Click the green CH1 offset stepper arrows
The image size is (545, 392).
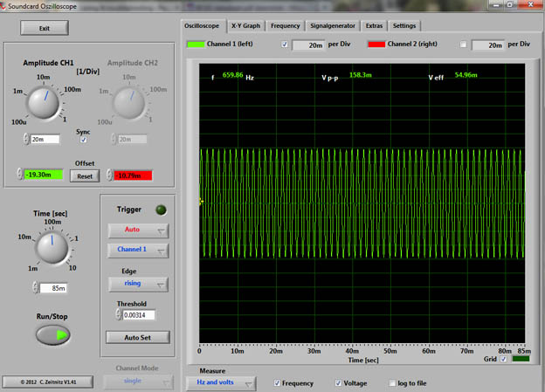pyautogui.click(x=18, y=175)
